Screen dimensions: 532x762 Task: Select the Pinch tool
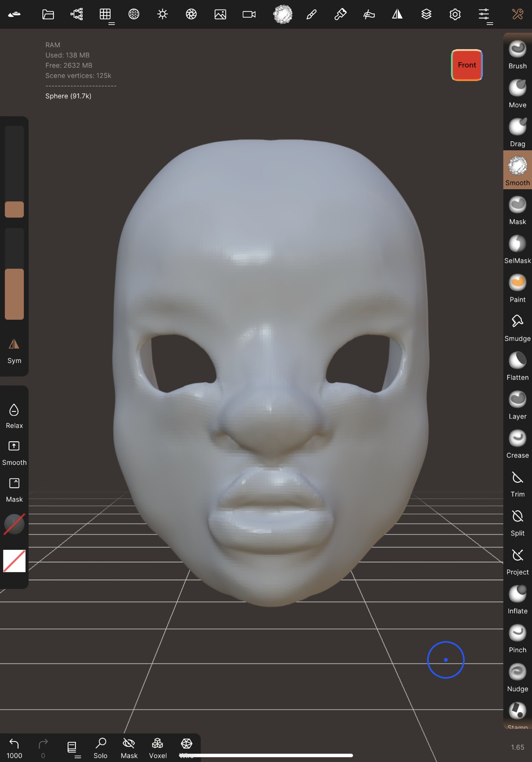[517, 638]
